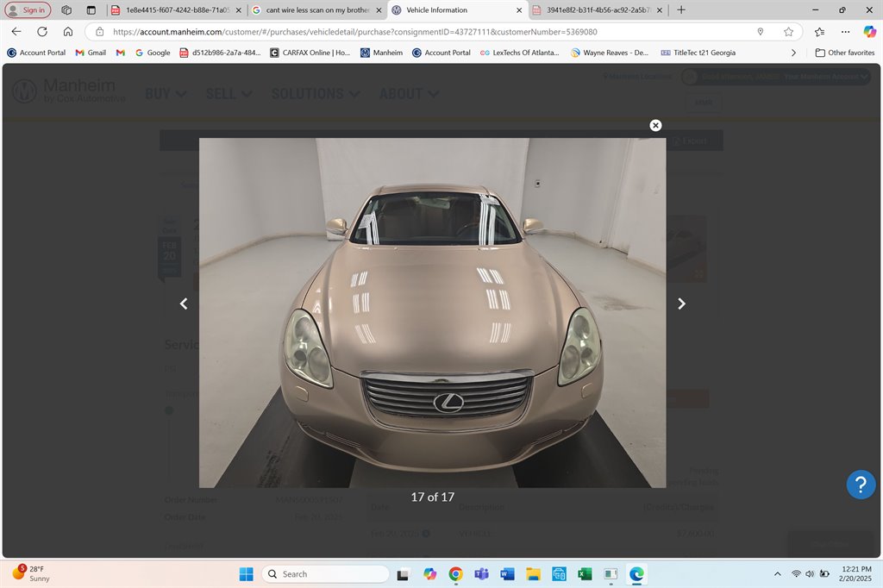Viewport: 883px width, 588px height.
Task: Switch to the 'cant wire less scan' tab
Action: [317, 10]
